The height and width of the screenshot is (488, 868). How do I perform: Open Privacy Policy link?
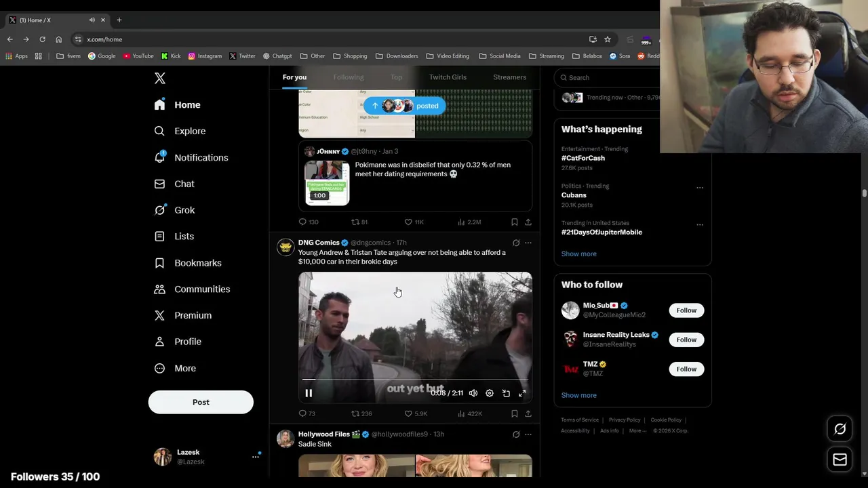tap(625, 420)
